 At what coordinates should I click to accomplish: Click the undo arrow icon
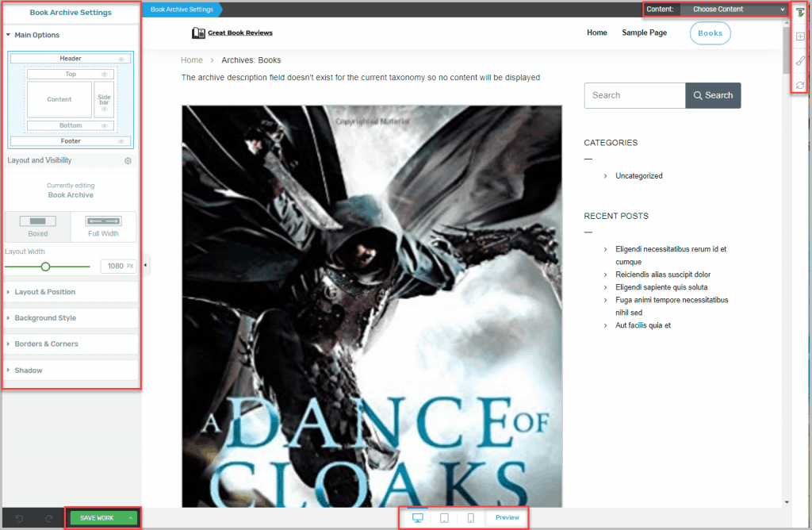pyautogui.click(x=19, y=519)
